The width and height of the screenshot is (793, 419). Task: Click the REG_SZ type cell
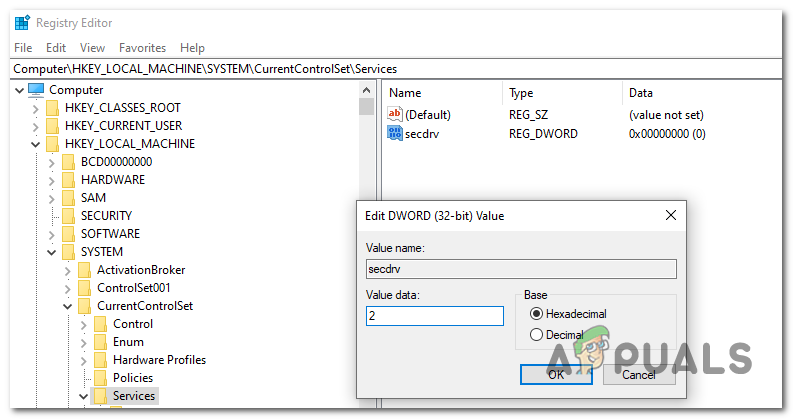click(528, 115)
